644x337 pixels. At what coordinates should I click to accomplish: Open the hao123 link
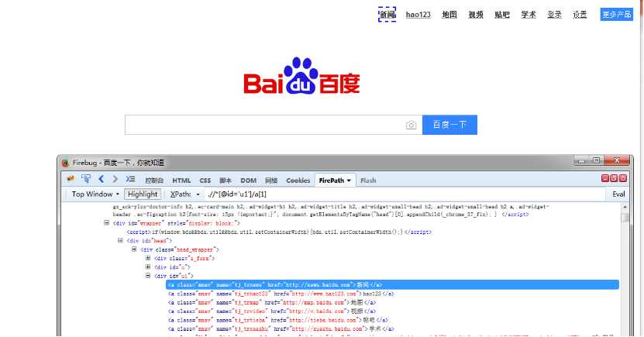click(x=418, y=15)
